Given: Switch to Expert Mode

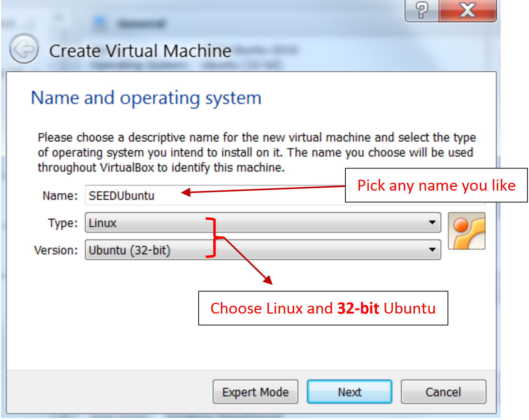Looking at the screenshot, I should (x=255, y=392).
